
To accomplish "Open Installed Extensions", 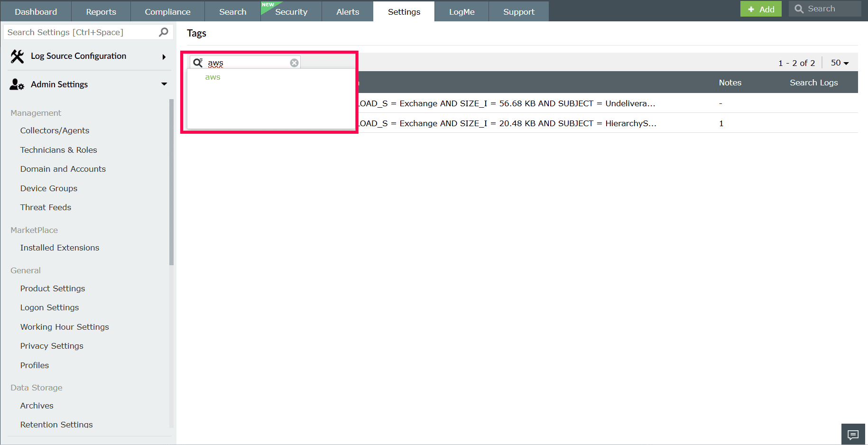I will click(60, 248).
